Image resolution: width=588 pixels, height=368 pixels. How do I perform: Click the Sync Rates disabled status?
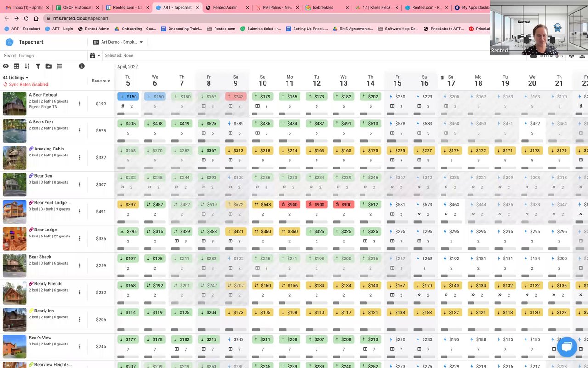(26, 85)
